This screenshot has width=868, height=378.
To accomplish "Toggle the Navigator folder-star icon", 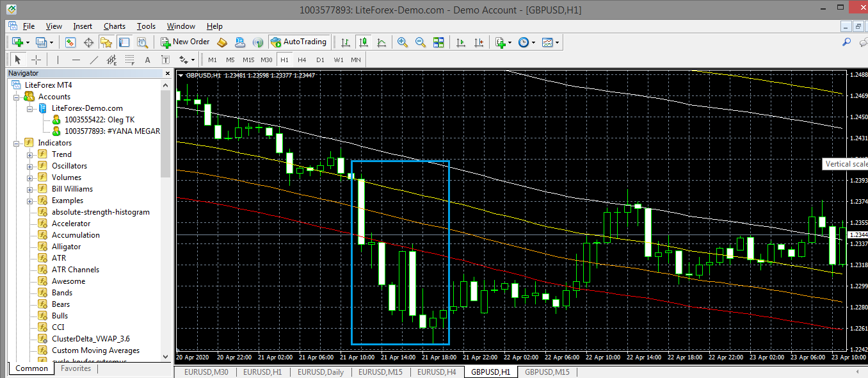I will click(106, 42).
